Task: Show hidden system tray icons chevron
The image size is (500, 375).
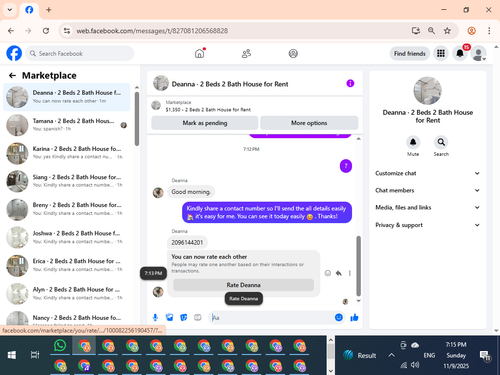Action: click(391, 355)
